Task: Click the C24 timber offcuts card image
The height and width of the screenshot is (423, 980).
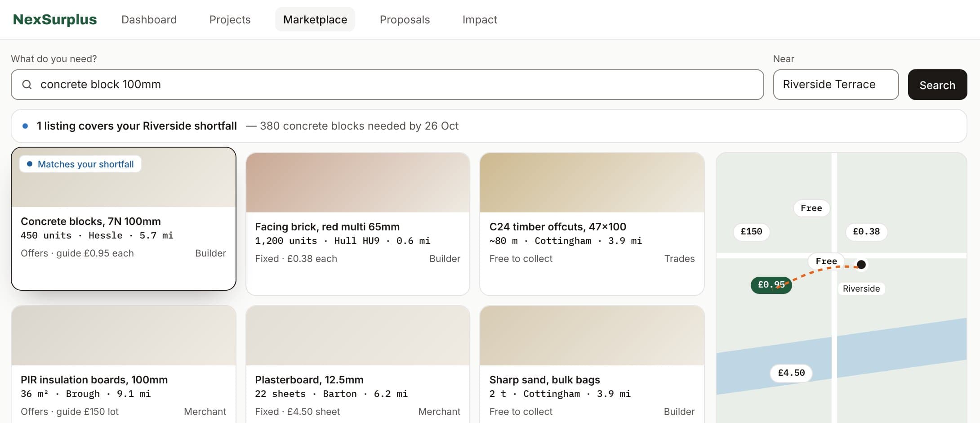Action: (x=592, y=183)
